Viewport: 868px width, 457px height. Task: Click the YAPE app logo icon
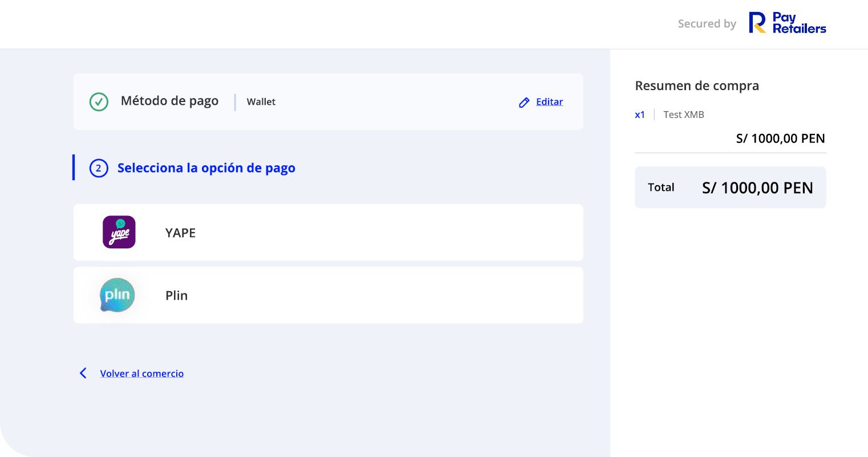click(x=119, y=232)
